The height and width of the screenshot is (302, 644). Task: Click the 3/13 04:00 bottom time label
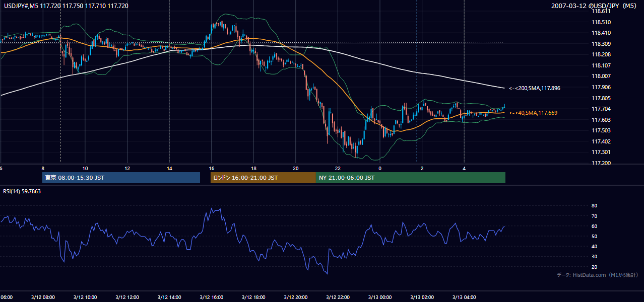point(464,297)
